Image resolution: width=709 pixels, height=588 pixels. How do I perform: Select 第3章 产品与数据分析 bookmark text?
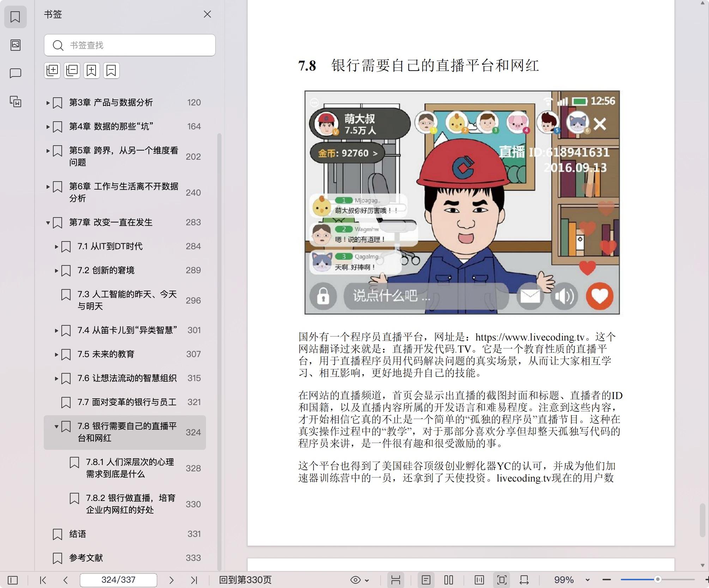(x=111, y=102)
